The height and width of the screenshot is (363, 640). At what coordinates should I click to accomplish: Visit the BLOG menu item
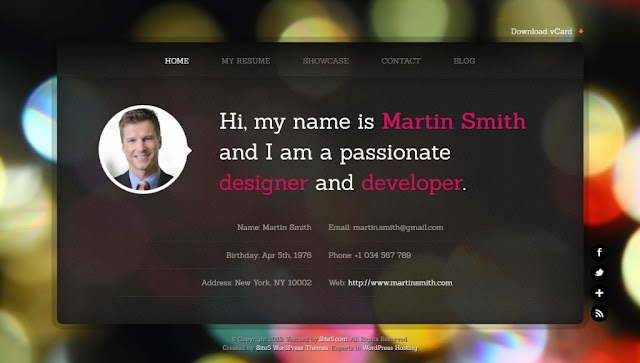[464, 61]
